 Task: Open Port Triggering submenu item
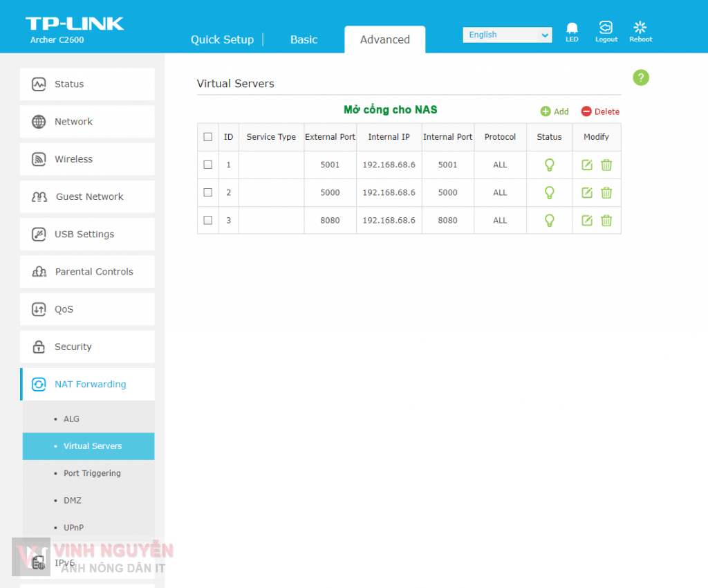coord(92,473)
